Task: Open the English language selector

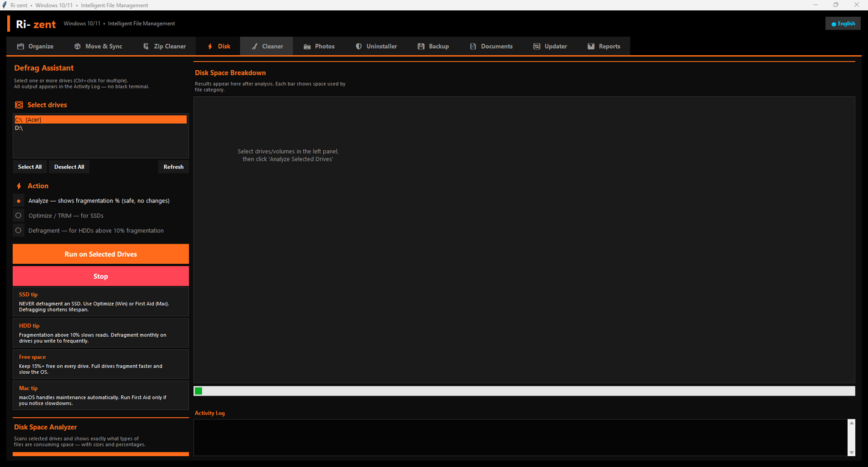Action: [843, 24]
